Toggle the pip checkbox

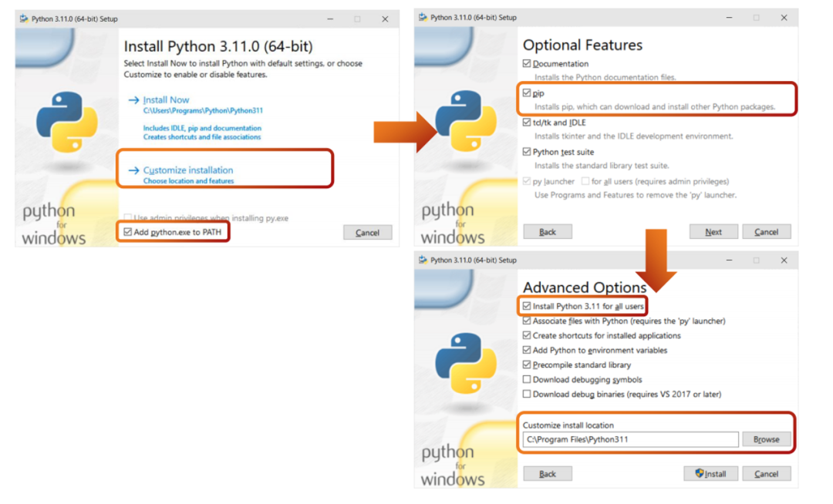click(528, 93)
